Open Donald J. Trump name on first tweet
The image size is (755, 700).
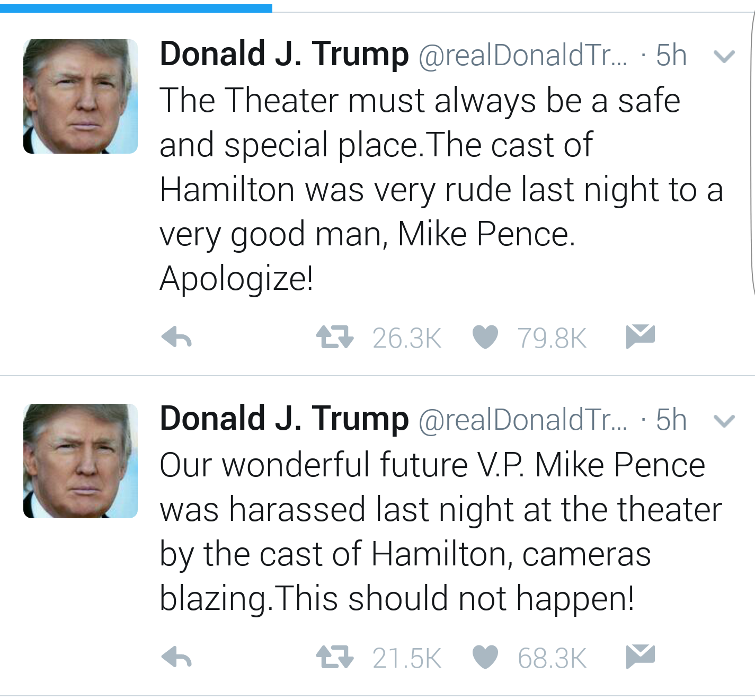(284, 55)
